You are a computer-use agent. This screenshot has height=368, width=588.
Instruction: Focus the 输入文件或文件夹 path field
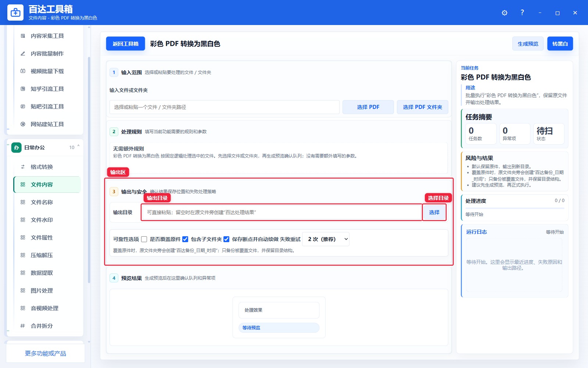[x=225, y=107]
